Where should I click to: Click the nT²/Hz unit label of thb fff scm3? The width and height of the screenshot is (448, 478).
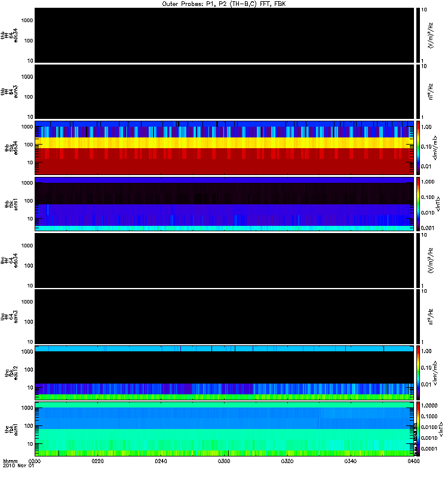coord(431,92)
